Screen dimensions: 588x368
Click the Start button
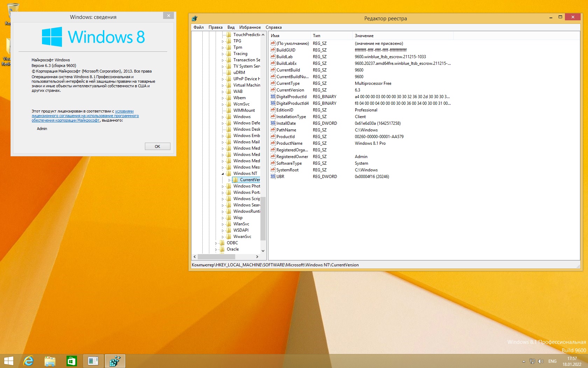point(8,361)
